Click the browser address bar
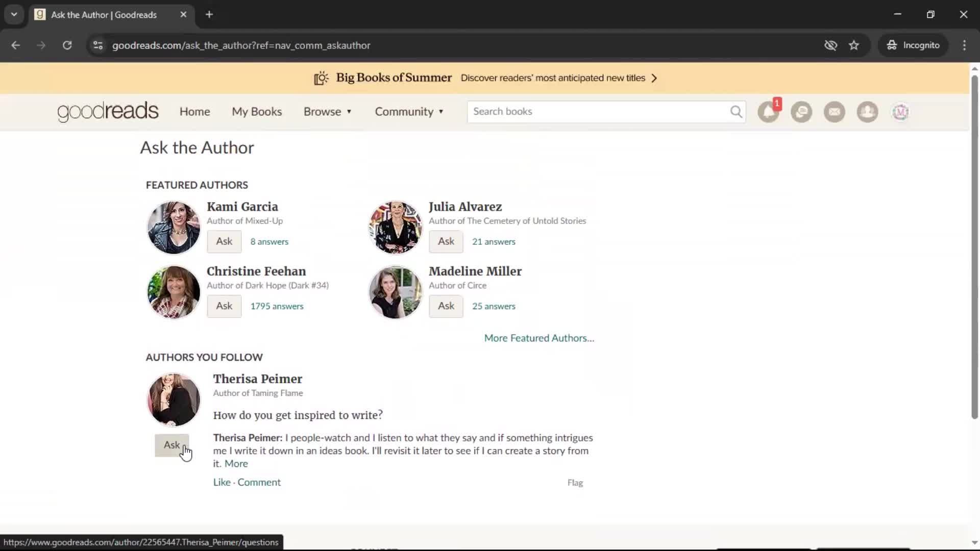980x551 pixels. 459,45
